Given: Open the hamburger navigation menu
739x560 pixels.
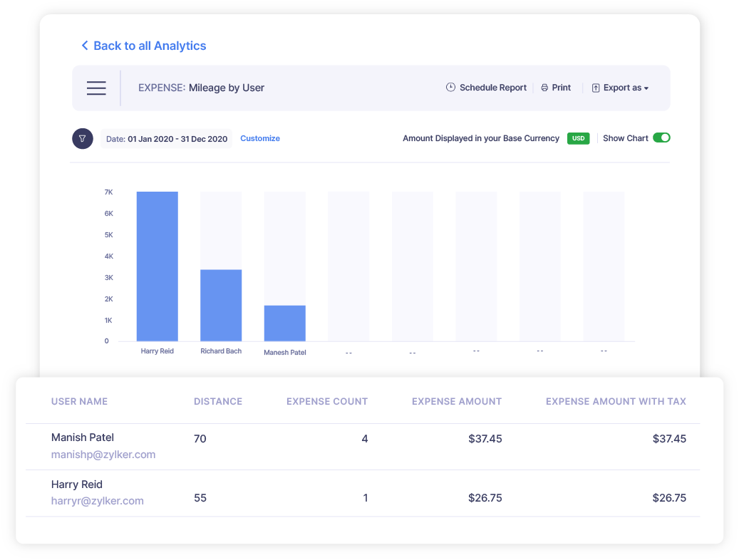Looking at the screenshot, I should coord(96,88).
